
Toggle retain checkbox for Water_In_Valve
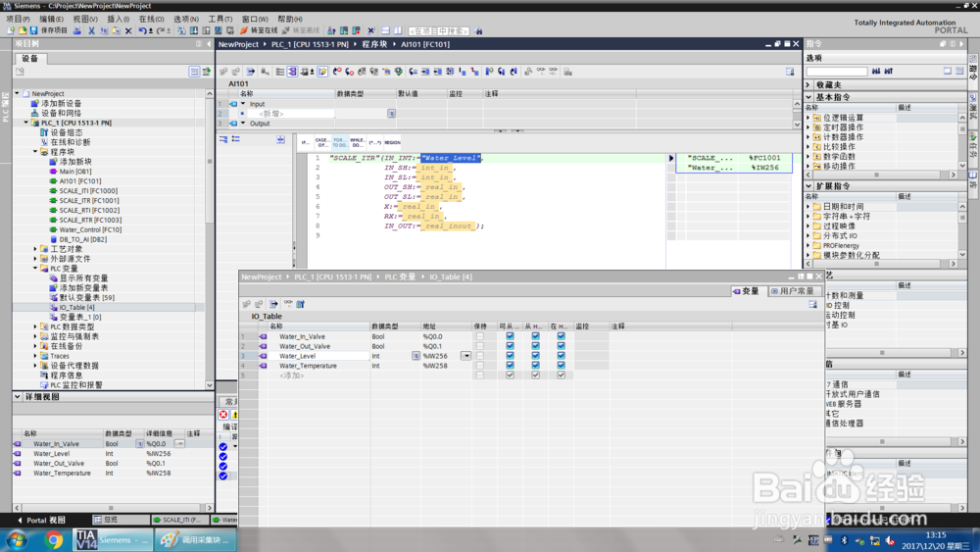479,336
